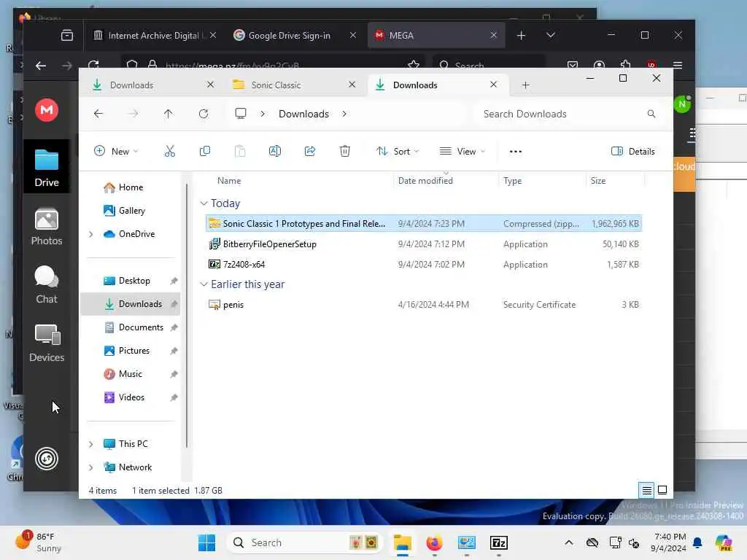Viewport: 747px width, 560px height.
Task: Click MEGA transfers circular icon at bottom
Action: point(47,459)
